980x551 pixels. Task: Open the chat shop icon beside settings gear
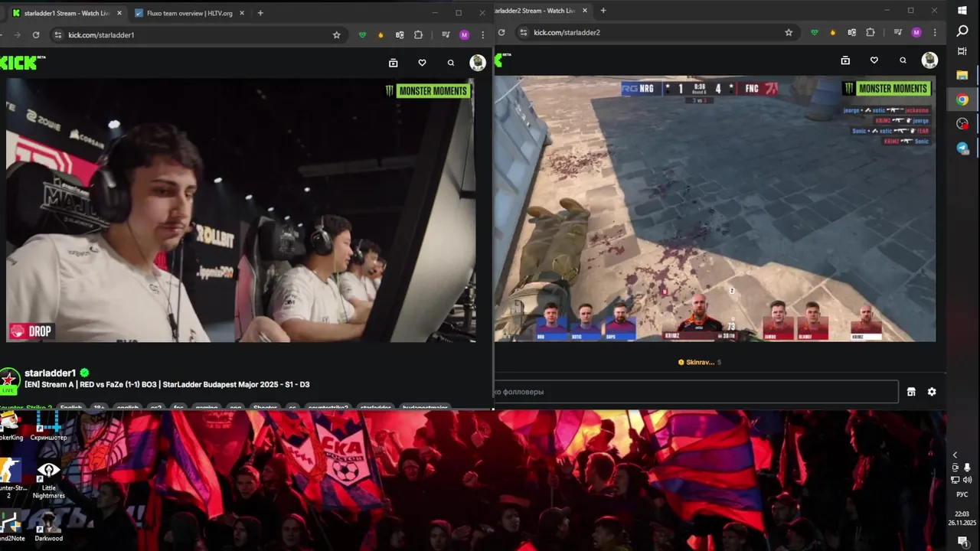(911, 392)
